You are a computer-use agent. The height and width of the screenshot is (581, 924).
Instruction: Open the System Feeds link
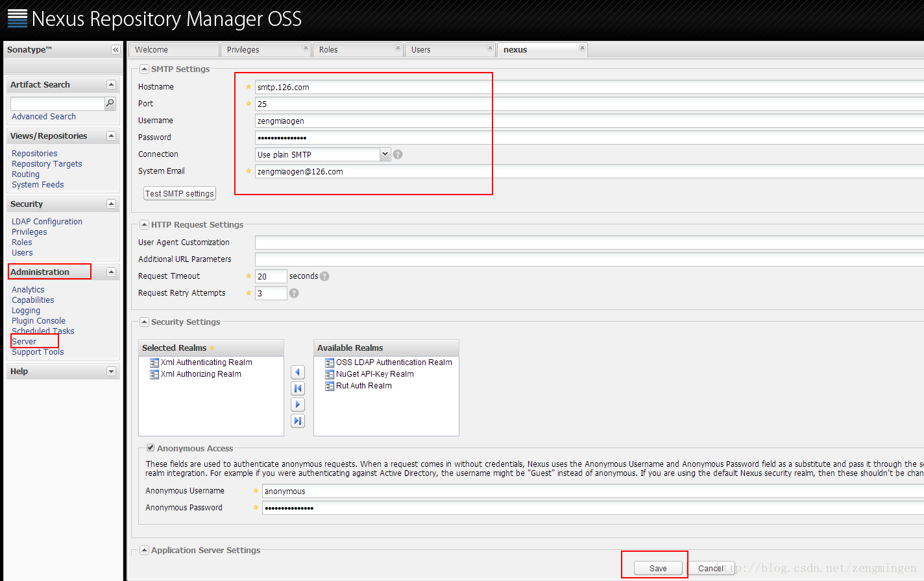coord(38,185)
